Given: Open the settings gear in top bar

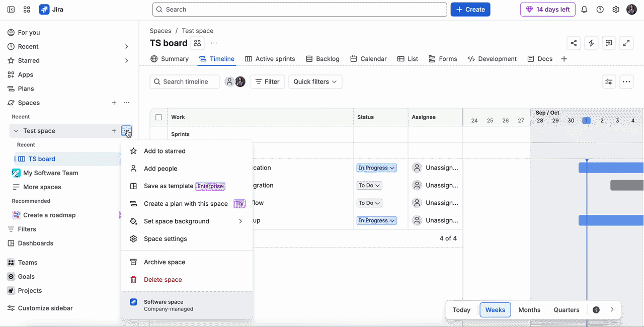Looking at the screenshot, I should (616, 10).
